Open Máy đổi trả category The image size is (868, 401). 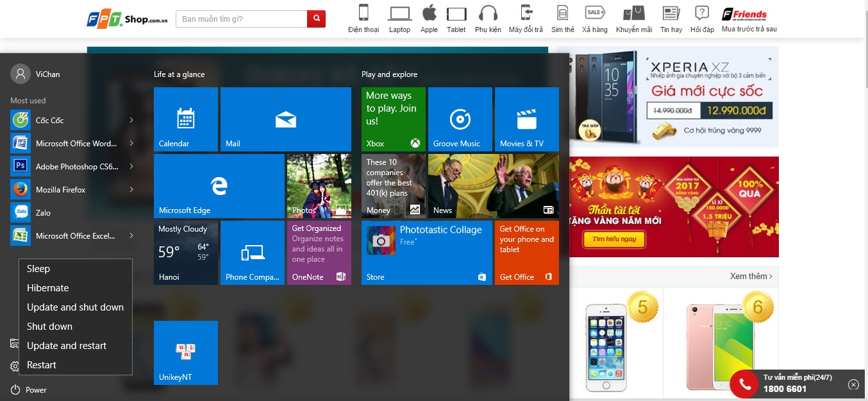point(526,19)
